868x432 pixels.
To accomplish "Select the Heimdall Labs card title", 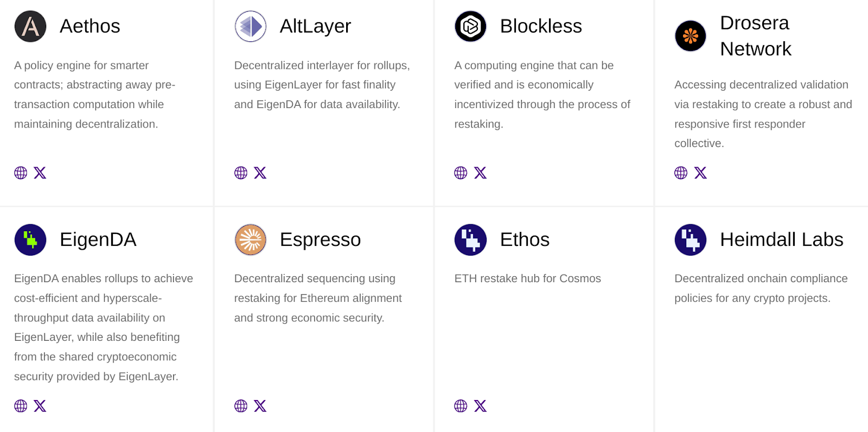I will 781,239.
